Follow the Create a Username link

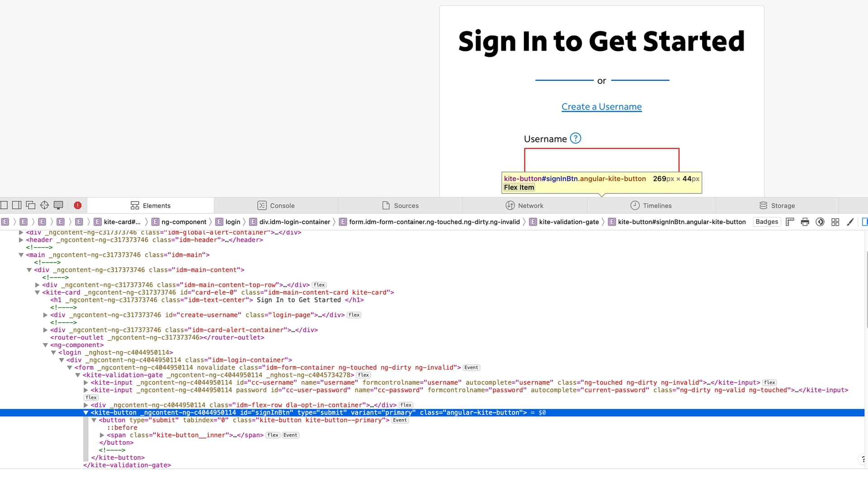point(601,107)
